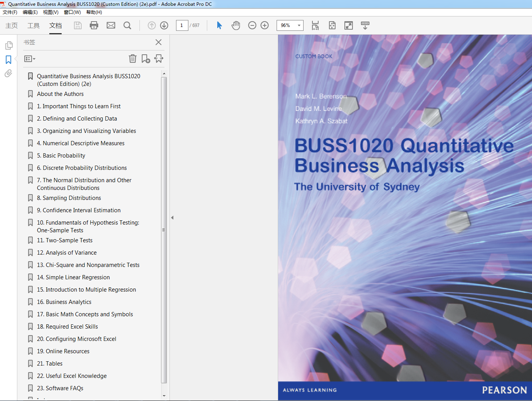Jump to '2. Defining and Collecting Data'
Screen dimensions: 532x401
pyautogui.click(x=77, y=119)
